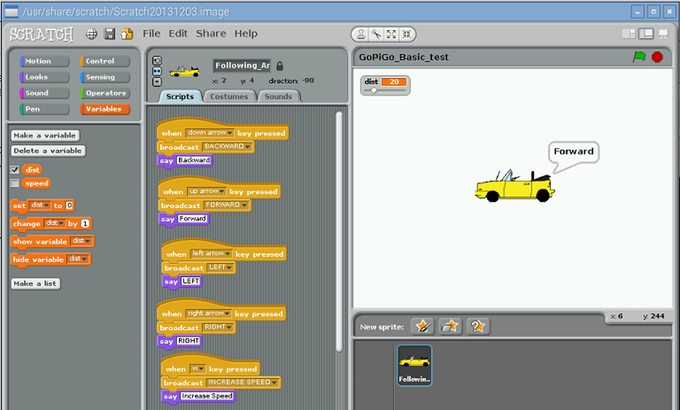Select the Control block category
This screenshot has width=680, height=410.
tap(105, 61)
